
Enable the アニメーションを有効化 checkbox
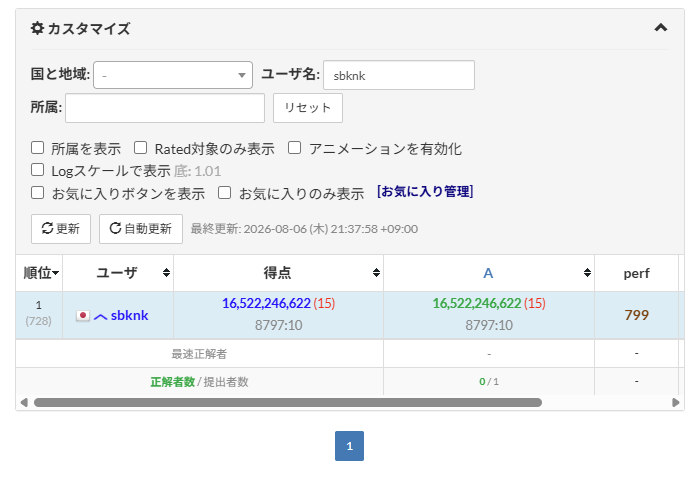click(294, 148)
